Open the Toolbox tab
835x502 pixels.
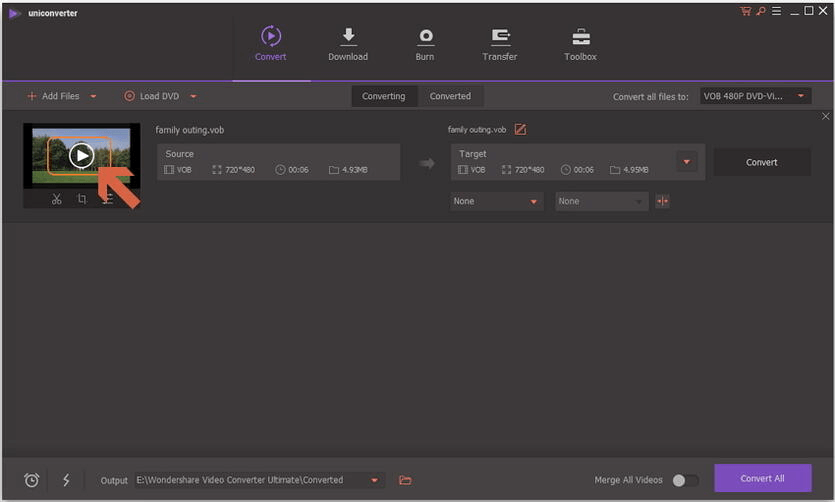click(580, 44)
